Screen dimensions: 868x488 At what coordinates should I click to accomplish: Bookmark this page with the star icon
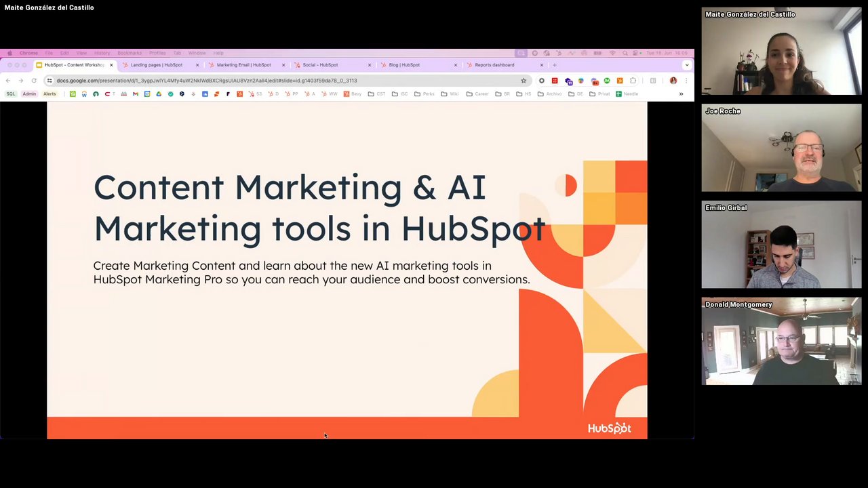click(x=524, y=81)
